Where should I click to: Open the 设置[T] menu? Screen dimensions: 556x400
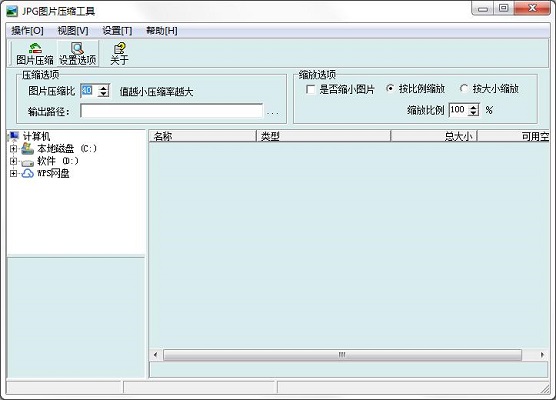(117, 31)
